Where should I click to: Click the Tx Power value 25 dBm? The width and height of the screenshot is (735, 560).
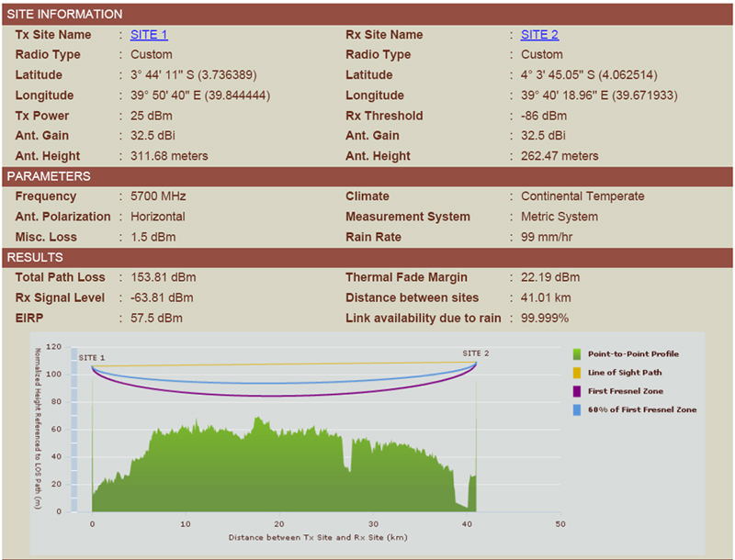pos(152,116)
